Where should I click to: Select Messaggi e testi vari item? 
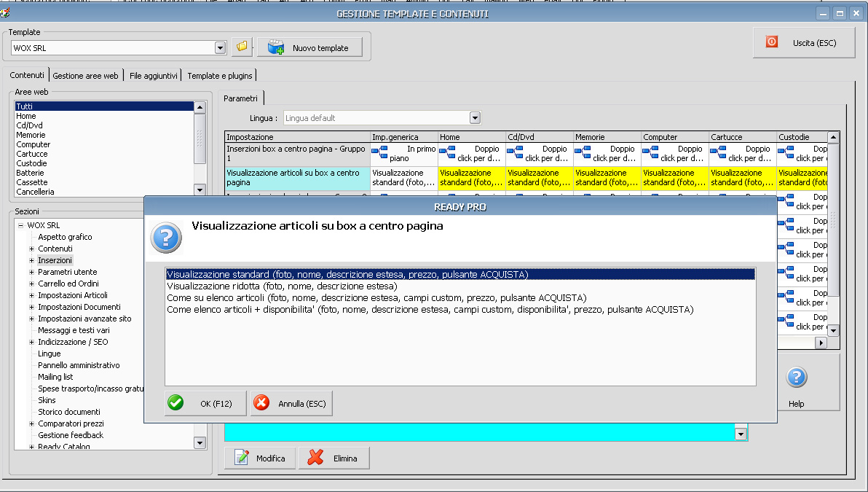tap(74, 330)
